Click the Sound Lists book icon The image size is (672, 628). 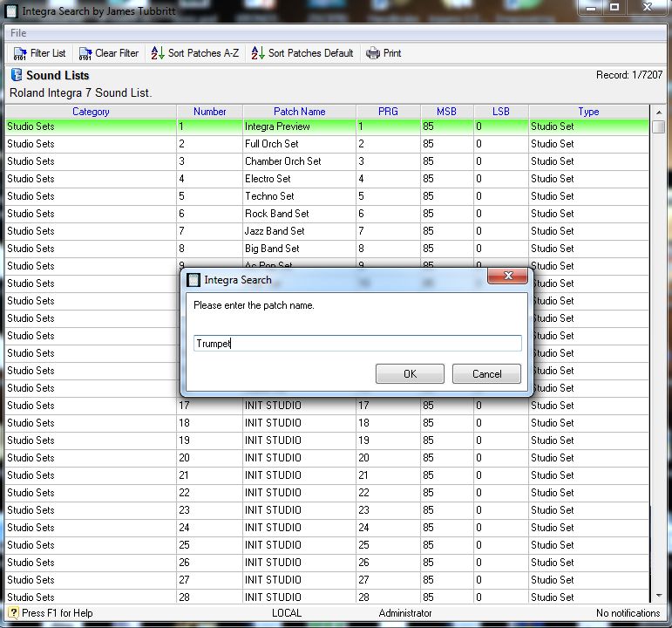17,75
